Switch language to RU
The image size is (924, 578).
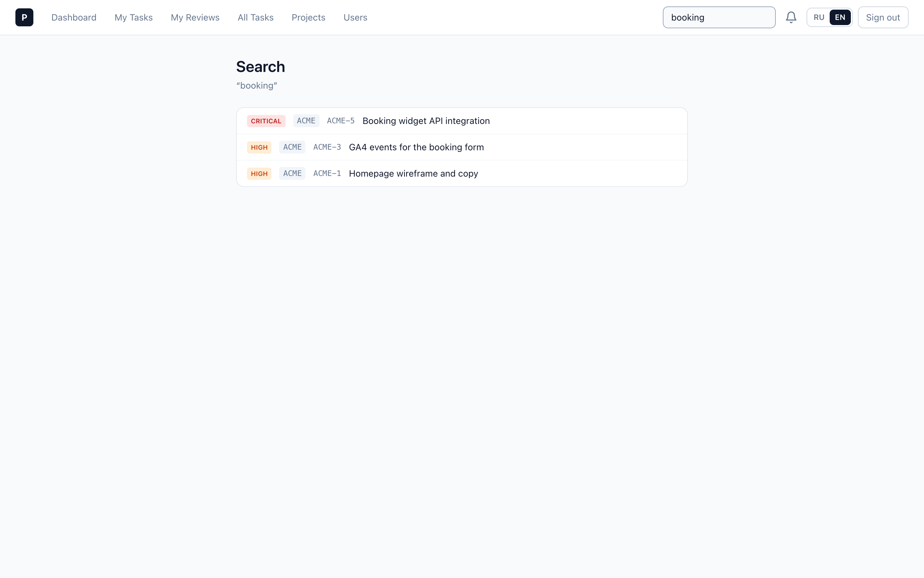(x=819, y=17)
